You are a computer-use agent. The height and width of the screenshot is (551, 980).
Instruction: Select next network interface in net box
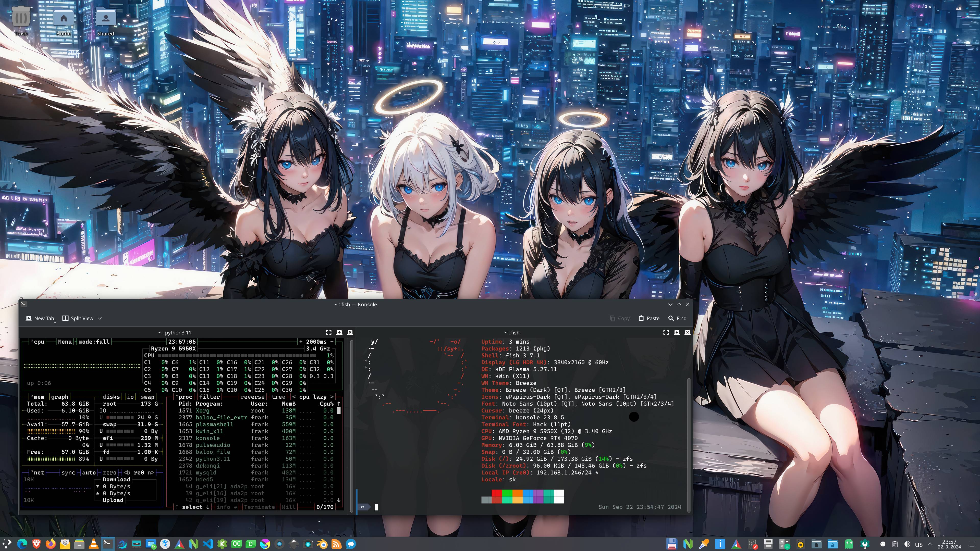tap(151, 473)
